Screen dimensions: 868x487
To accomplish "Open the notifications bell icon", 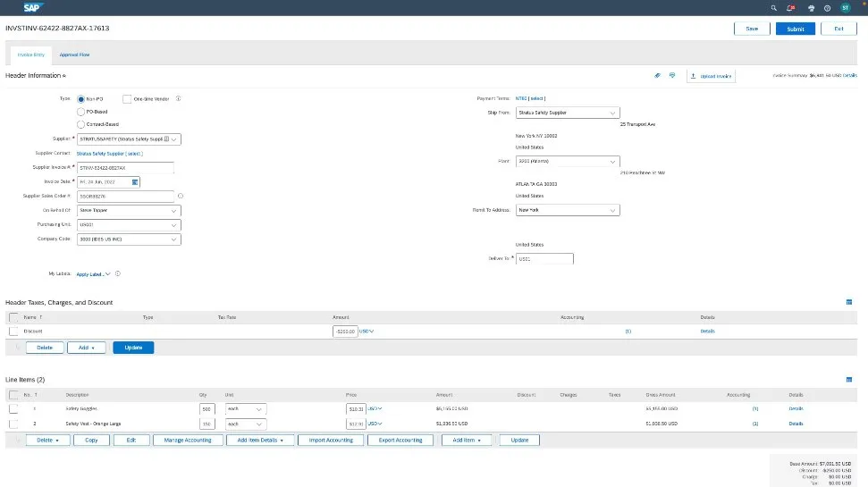I will [792, 7].
